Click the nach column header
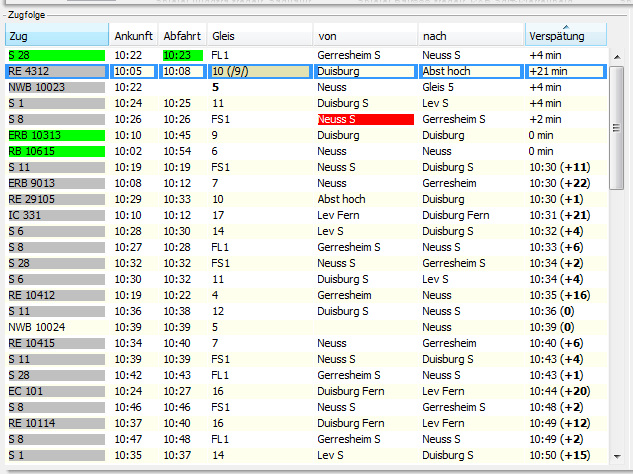633x474 pixels. [470, 36]
